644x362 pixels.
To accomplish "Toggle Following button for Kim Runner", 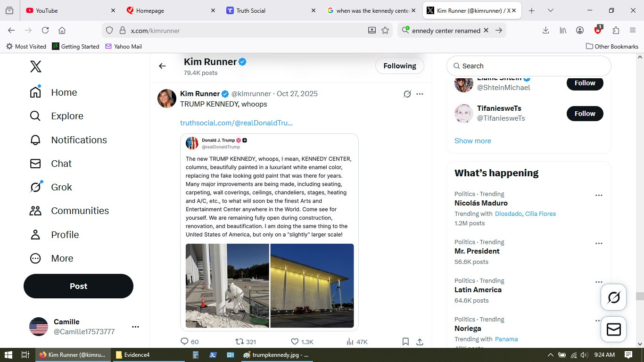I will pyautogui.click(x=399, y=66).
